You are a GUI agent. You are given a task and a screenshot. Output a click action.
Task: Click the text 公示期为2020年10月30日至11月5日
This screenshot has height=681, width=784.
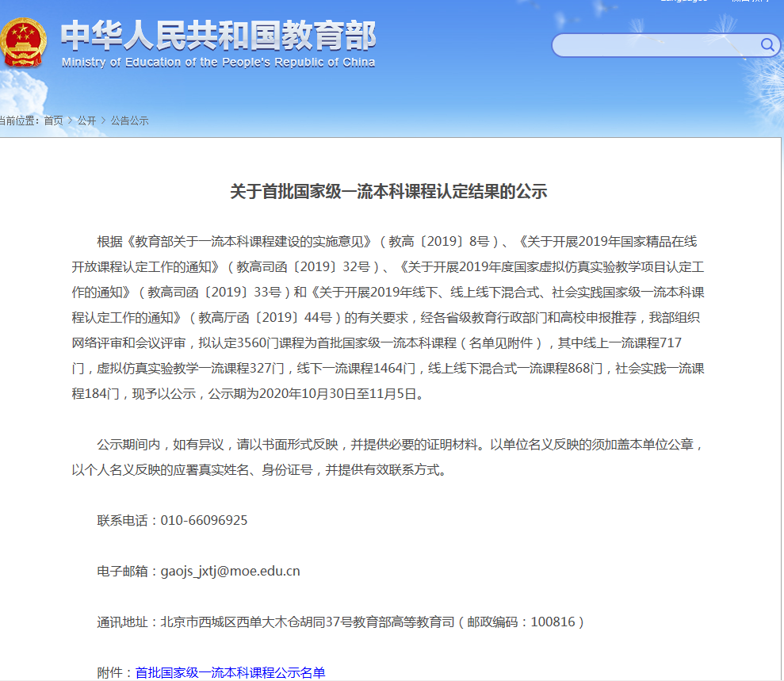point(312,394)
